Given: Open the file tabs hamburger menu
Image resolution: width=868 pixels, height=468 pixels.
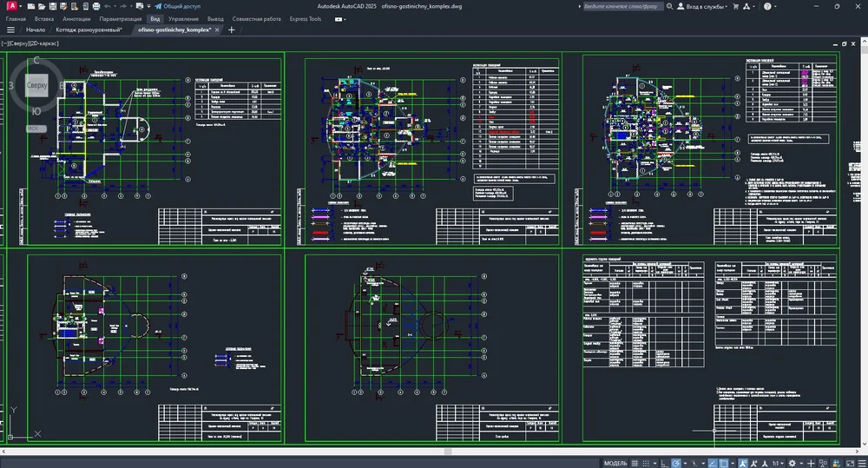Looking at the screenshot, I should [x=10, y=30].
